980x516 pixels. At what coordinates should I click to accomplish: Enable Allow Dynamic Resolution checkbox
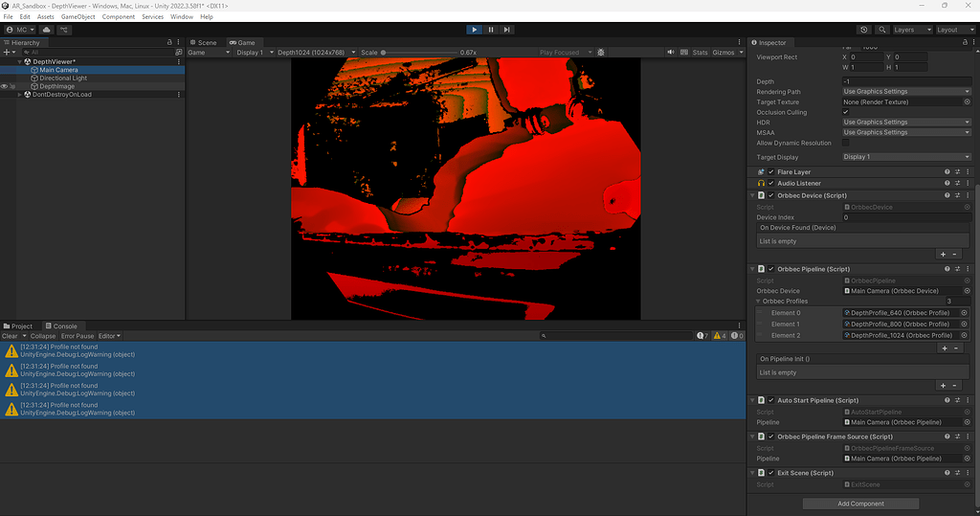tap(845, 143)
